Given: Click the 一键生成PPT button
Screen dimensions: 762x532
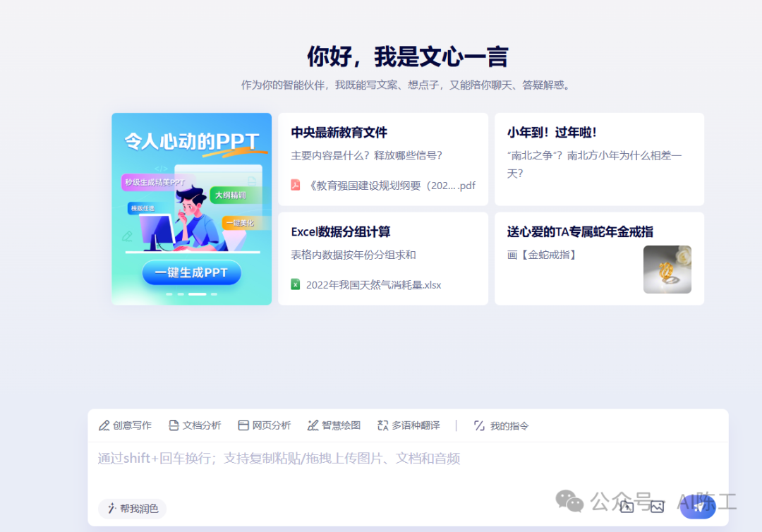Looking at the screenshot, I should pos(191,272).
